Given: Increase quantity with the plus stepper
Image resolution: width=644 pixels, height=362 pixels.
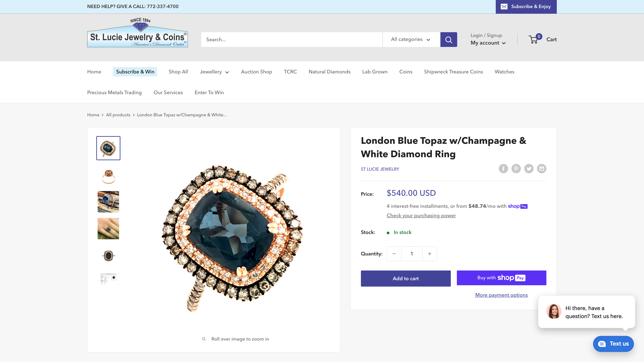Looking at the screenshot, I should click(430, 254).
